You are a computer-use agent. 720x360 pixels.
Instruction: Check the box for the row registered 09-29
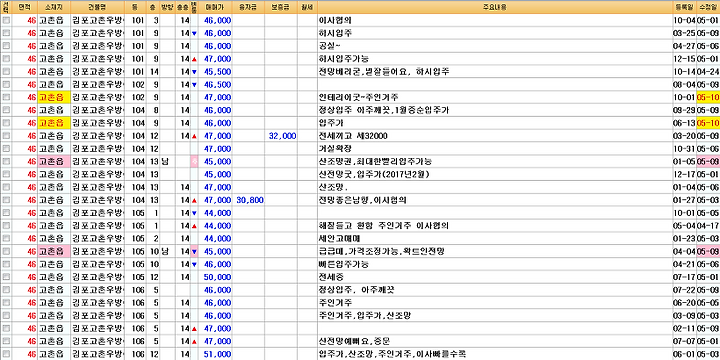pos(6,111)
